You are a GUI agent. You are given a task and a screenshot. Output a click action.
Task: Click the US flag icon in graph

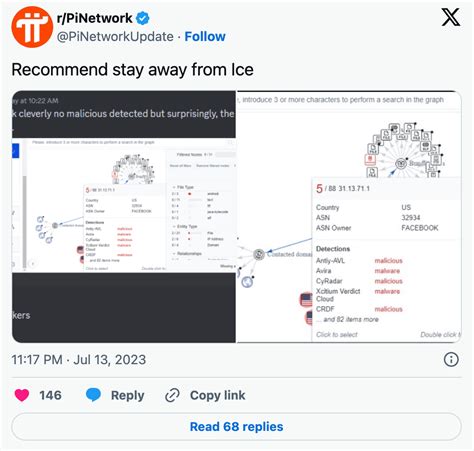coord(306,300)
